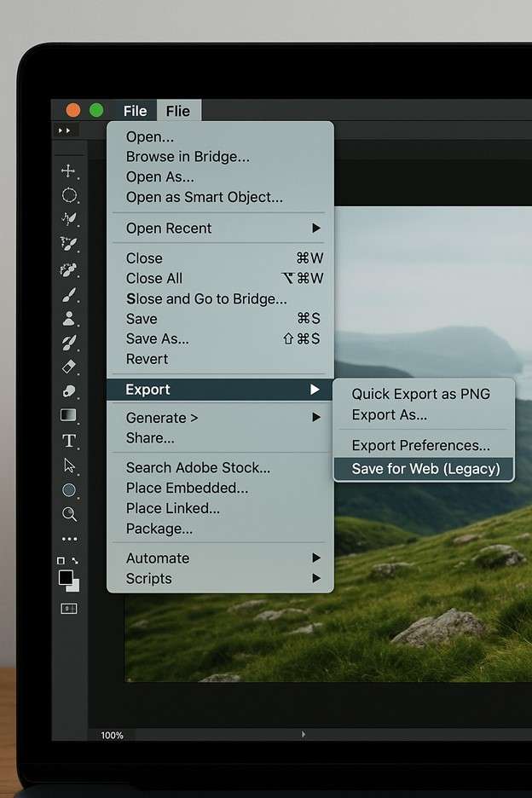Image resolution: width=532 pixels, height=798 pixels.
Task: Click the highlighted Export menu item
Action: click(221, 390)
